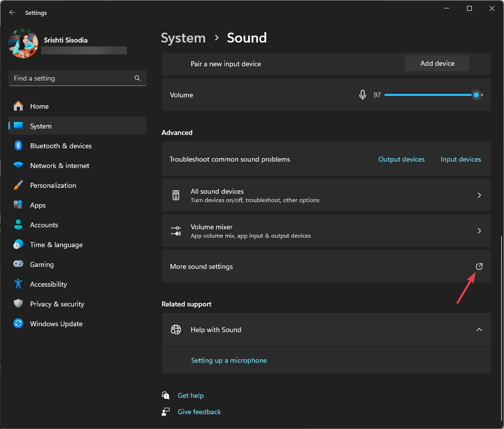Screen dimensions: 504x429
Task: Click the Personalization paintbrush icon
Action: (x=18, y=185)
